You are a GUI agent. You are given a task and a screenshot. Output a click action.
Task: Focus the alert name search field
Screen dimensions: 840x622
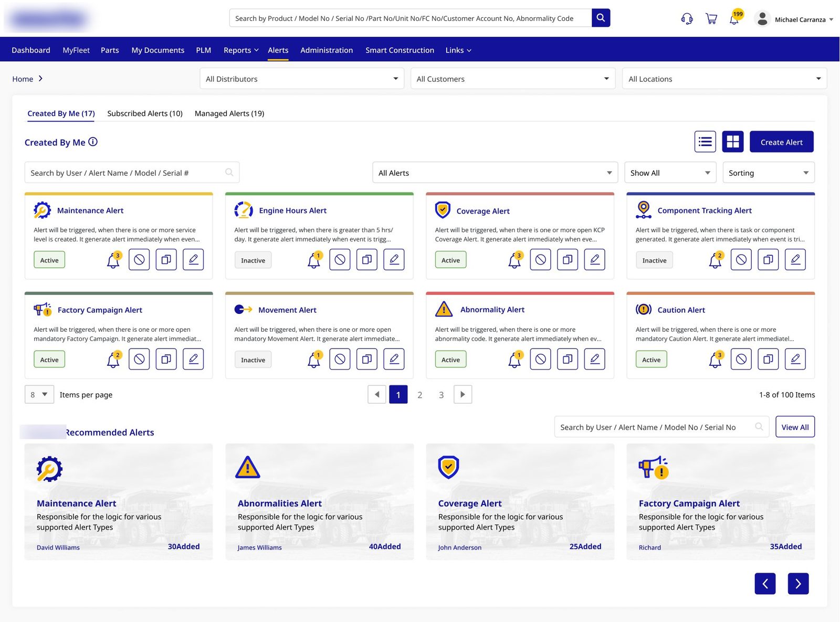tap(132, 173)
